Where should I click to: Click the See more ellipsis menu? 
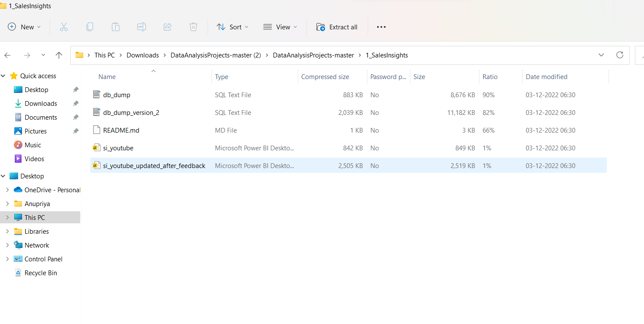coord(381,27)
